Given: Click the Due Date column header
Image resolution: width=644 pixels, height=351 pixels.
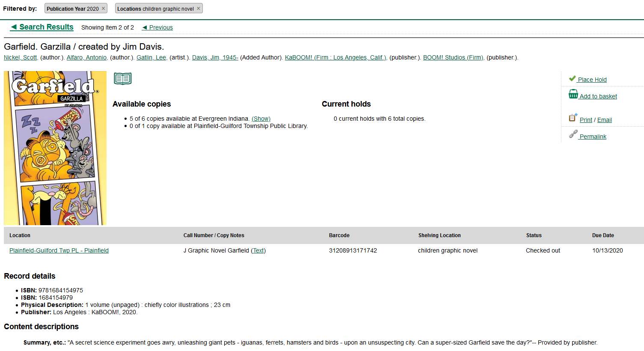Looking at the screenshot, I should pyautogui.click(x=603, y=235).
